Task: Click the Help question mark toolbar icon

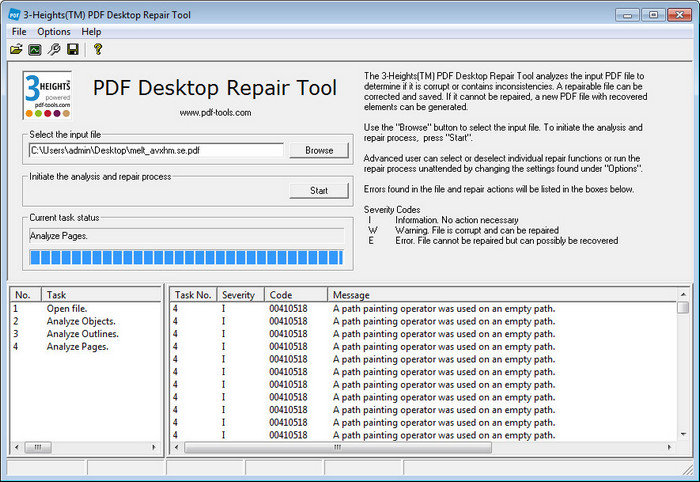Action: [98, 49]
